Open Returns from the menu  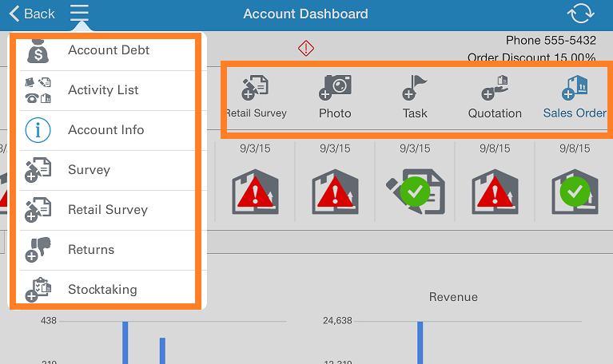click(x=91, y=249)
